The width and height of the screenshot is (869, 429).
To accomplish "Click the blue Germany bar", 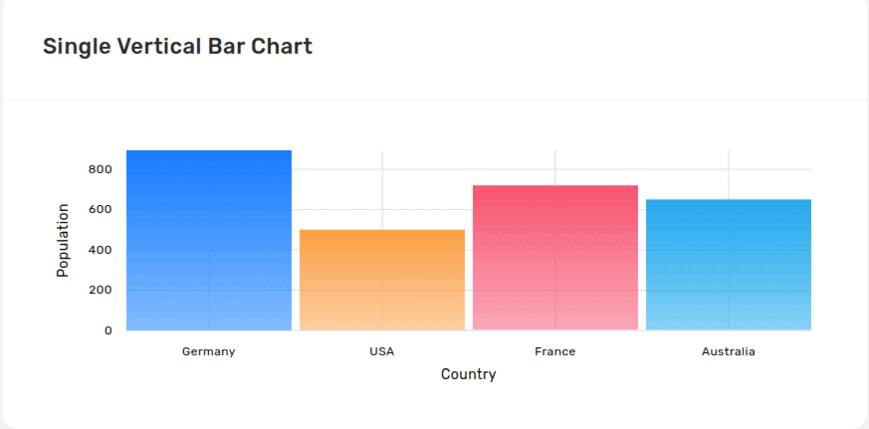I will coord(208,240).
